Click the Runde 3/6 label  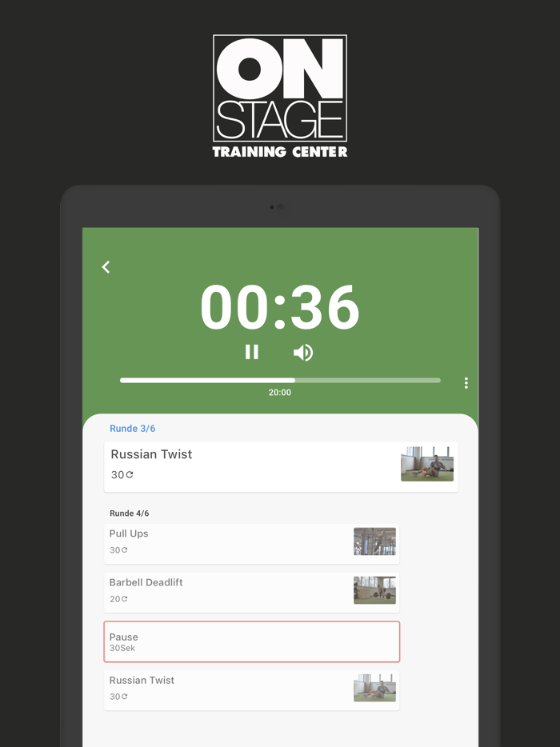coord(133,429)
